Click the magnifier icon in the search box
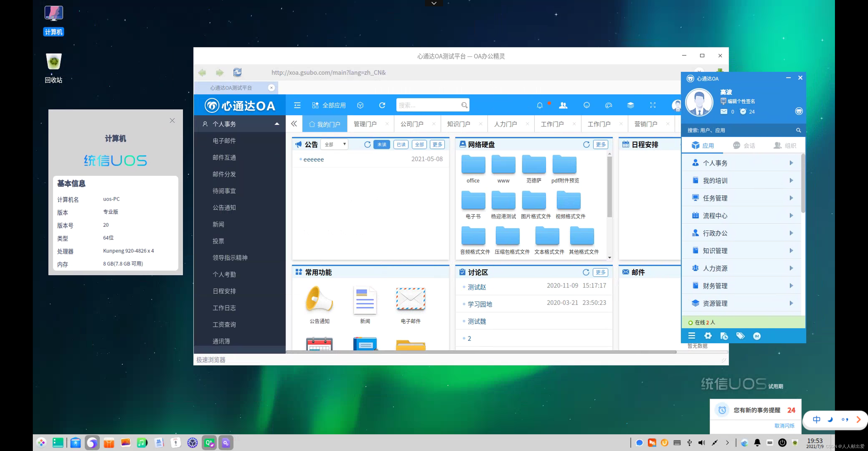This screenshot has height=451, width=868. point(464,106)
